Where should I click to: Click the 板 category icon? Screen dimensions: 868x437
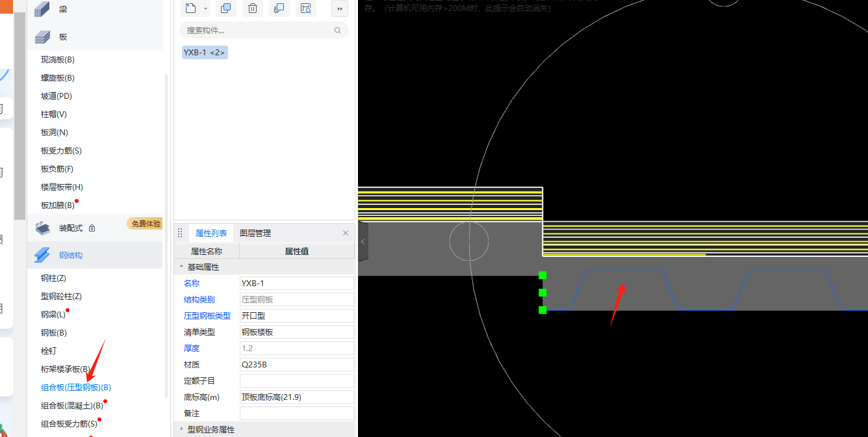[x=42, y=37]
